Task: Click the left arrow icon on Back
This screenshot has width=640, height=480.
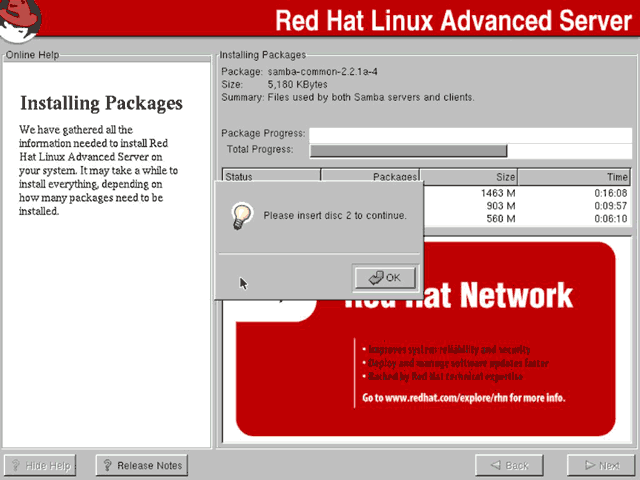Action: [x=496, y=465]
